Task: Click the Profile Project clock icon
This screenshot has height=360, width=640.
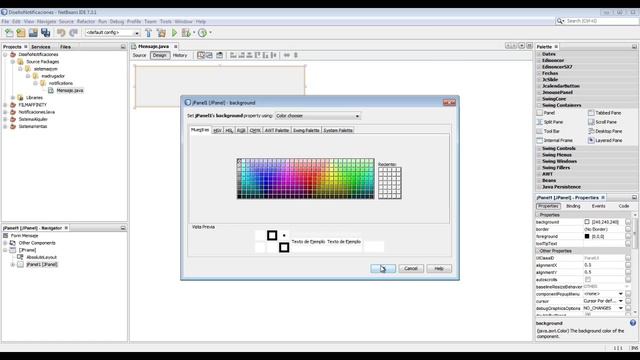Action: (x=202, y=33)
